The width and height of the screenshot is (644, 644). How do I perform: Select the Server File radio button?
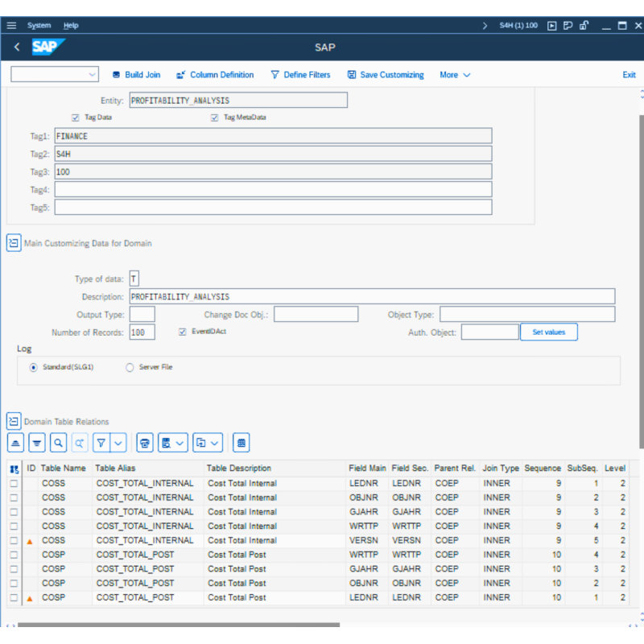point(130,367)
